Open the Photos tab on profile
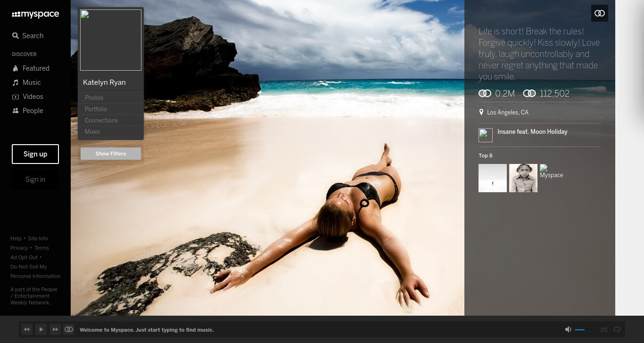 pos(111,98)
